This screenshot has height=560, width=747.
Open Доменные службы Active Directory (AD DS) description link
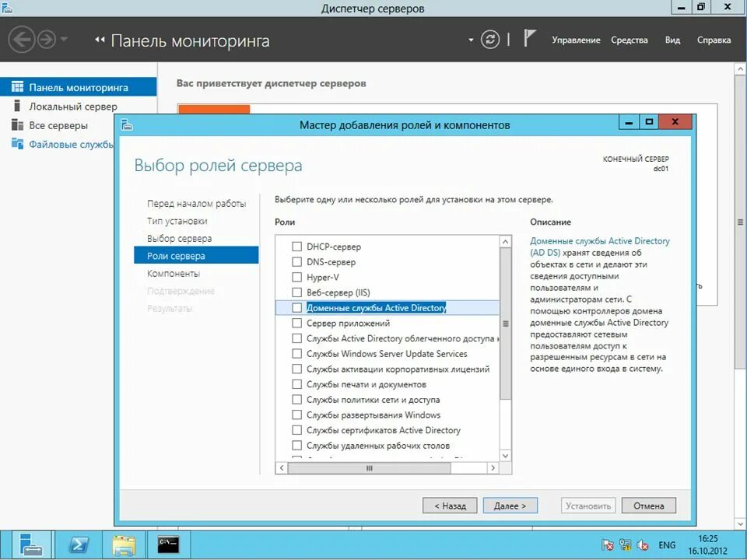[x=599, y=247]
